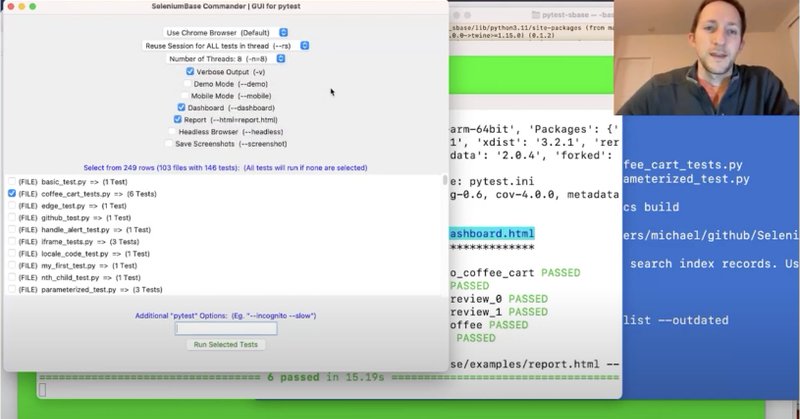Select the handle_alert_test.py checkbox
This screenshot has width=800, height=419.
click(12, 230)
